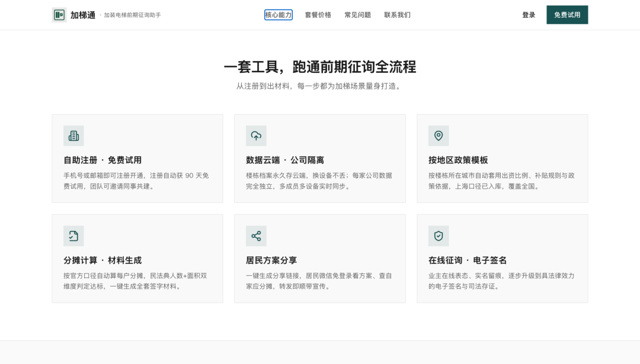Image resolution: width=640 pixels, height=364 pixels.
Task: Click the 自助注册 · 免费试用 card title
Action: (x=103, y=160)
